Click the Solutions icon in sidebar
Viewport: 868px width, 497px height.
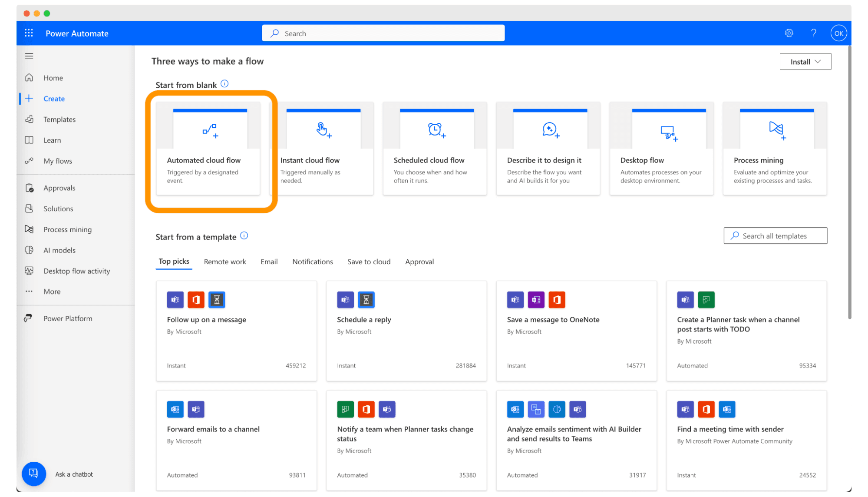[29, 209]
